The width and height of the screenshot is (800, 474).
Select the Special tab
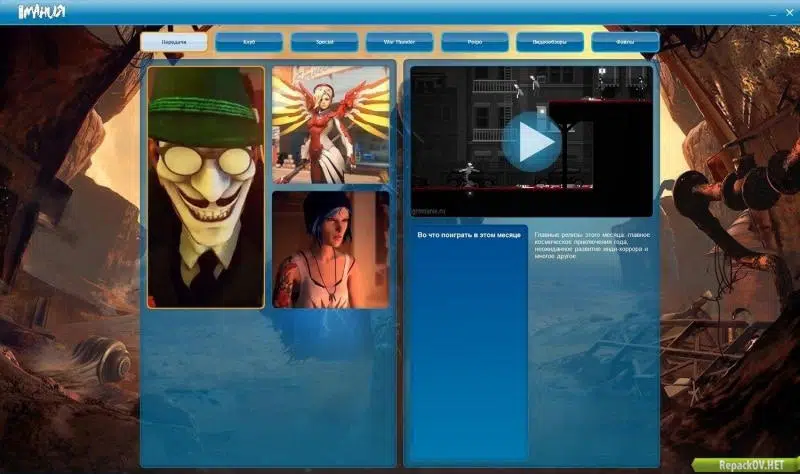tap(324, 42)
